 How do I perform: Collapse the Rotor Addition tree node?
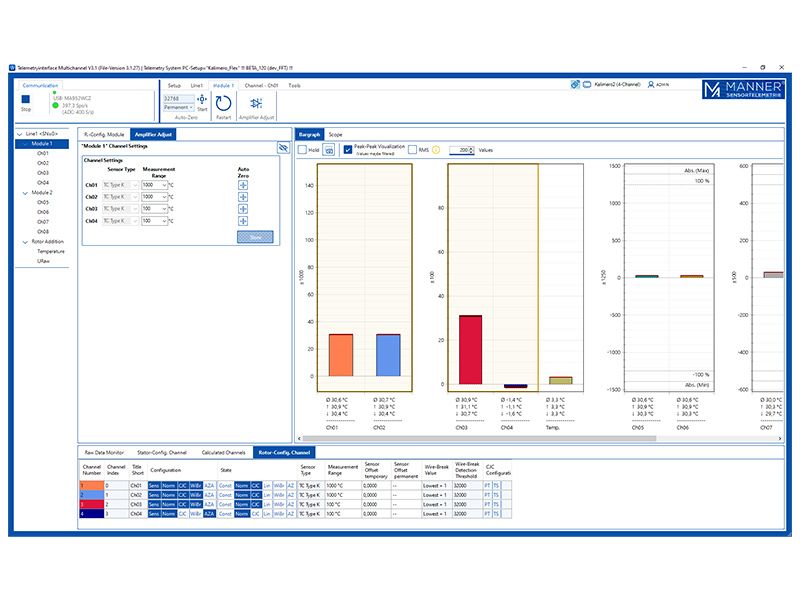tap(25, 242)
